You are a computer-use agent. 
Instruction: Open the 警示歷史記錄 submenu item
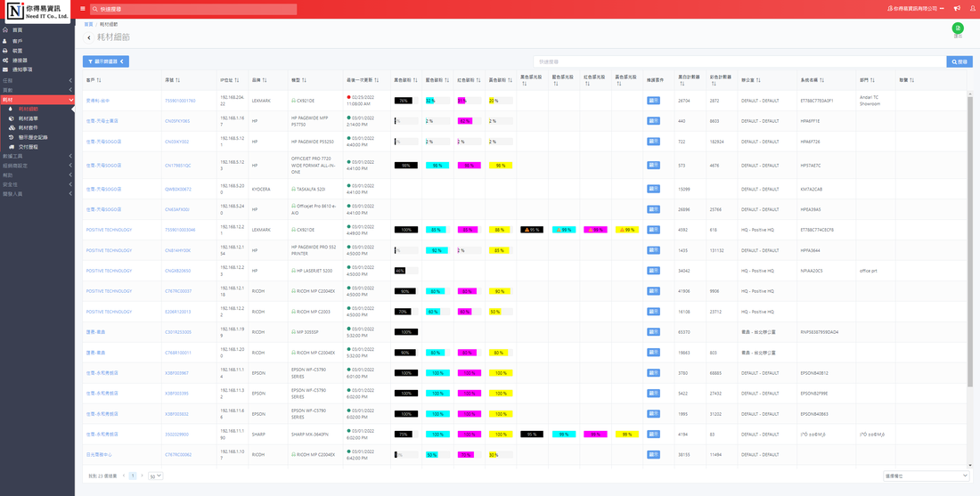33,137
